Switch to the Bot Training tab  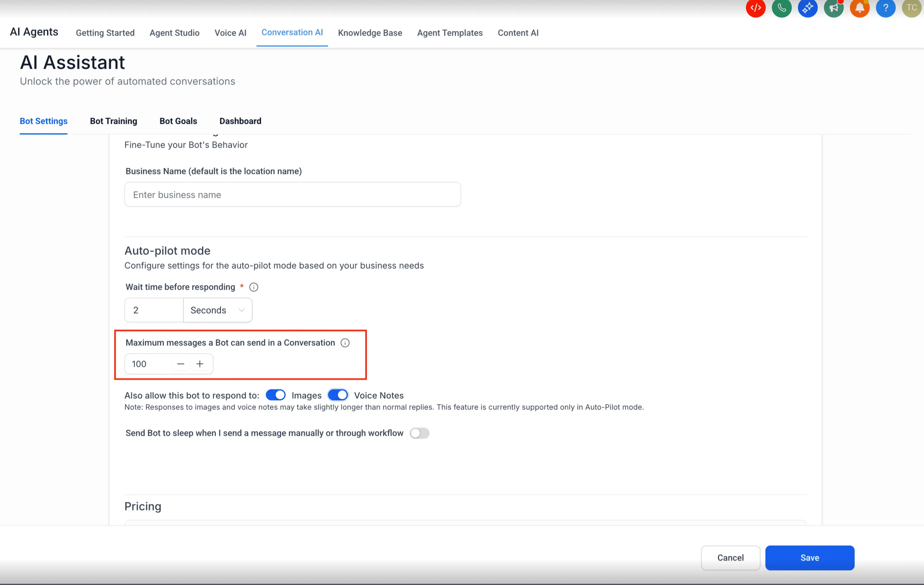click(113, 121)
